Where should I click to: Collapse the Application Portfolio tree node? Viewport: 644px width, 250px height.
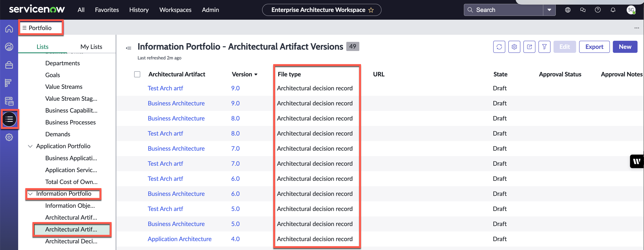(x=30, y=146)
